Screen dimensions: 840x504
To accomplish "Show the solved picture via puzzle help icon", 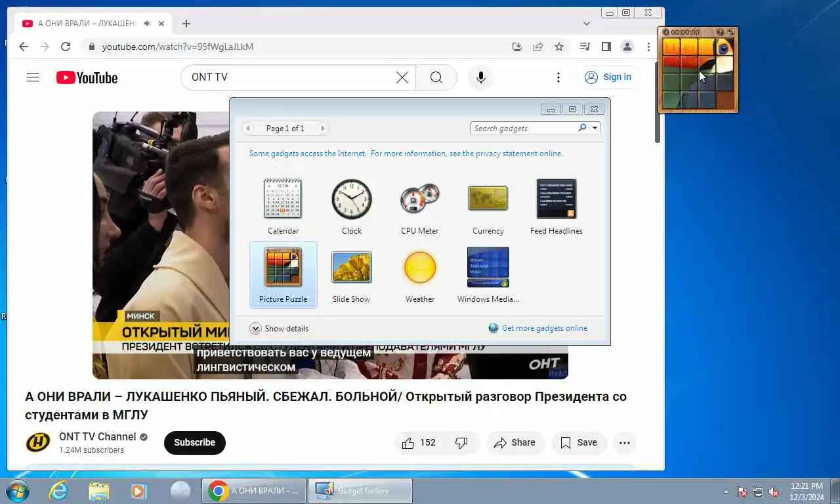I will [x=720, y=32].
